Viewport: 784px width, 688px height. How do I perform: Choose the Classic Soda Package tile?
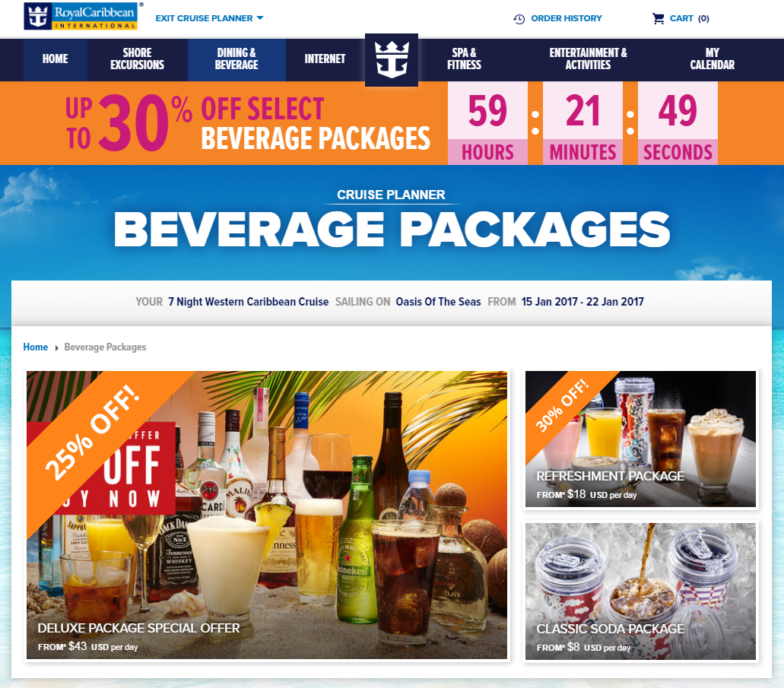640,591
